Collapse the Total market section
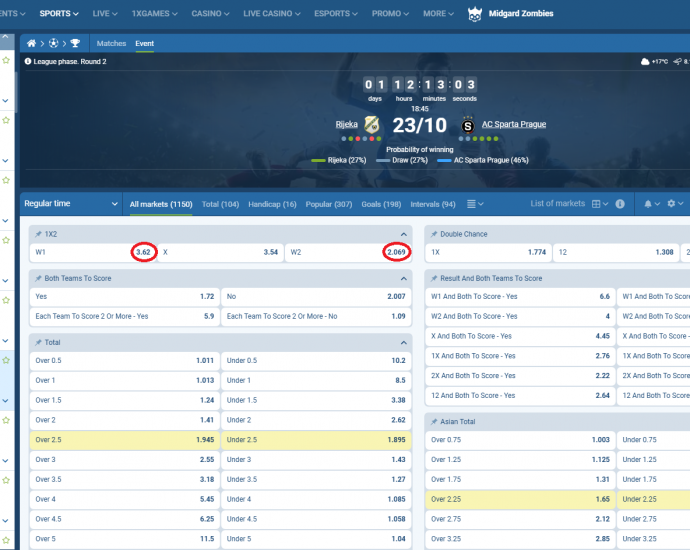The image size is (690, 550). (404, 342)
